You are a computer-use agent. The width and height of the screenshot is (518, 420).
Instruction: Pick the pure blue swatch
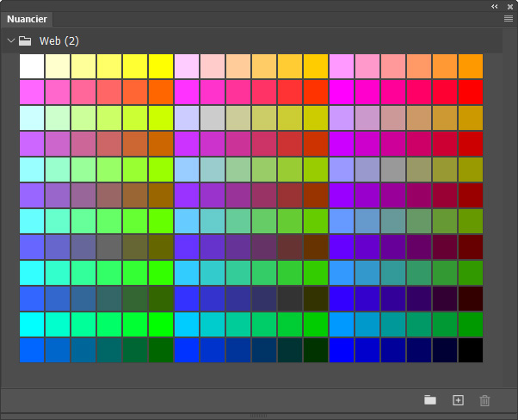click(342, 350)
